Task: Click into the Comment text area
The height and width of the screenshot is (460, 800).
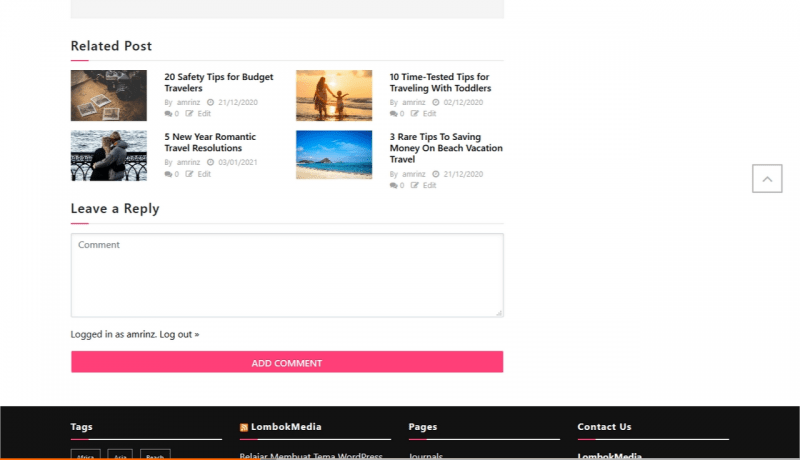Action: tap(287, 275)
